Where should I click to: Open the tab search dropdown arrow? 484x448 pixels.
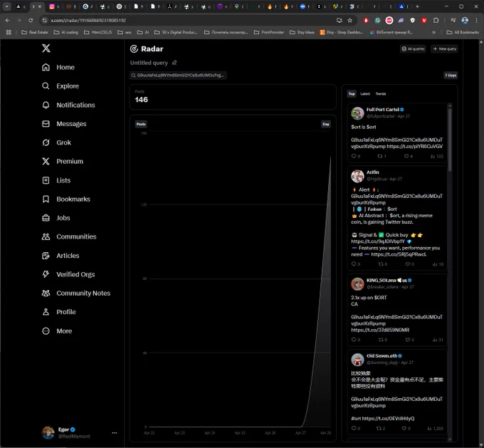point(6,6)
